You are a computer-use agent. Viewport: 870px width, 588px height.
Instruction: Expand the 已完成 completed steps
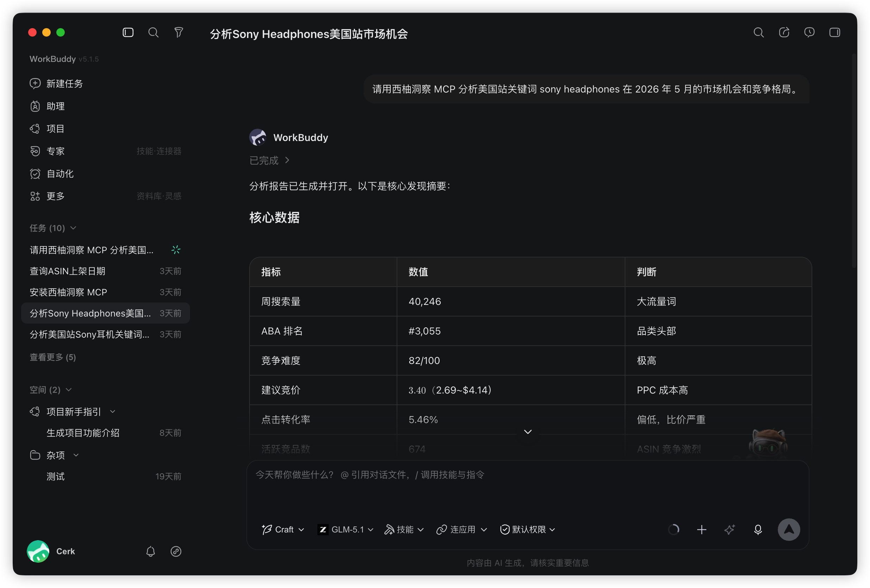coord(270,160)
